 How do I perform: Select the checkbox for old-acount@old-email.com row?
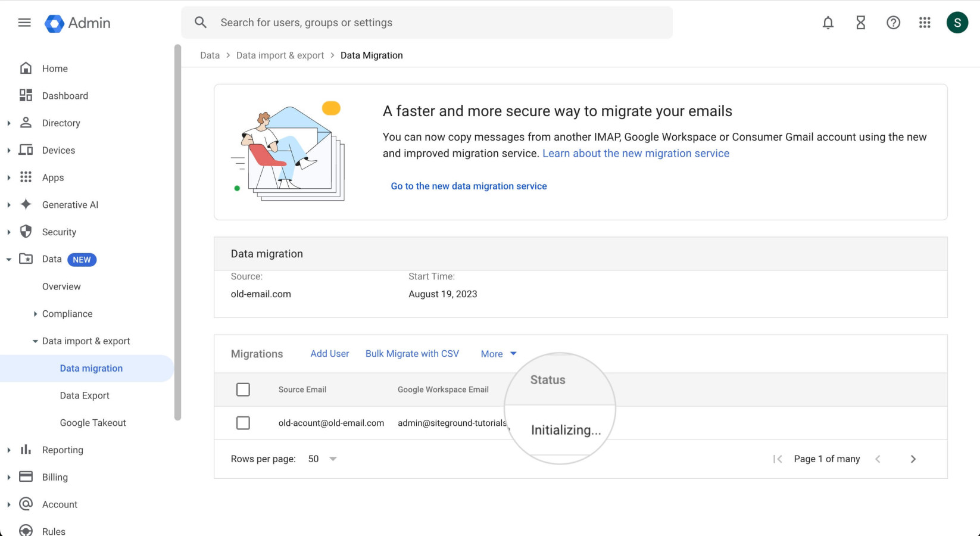click(x=243, y=423)
